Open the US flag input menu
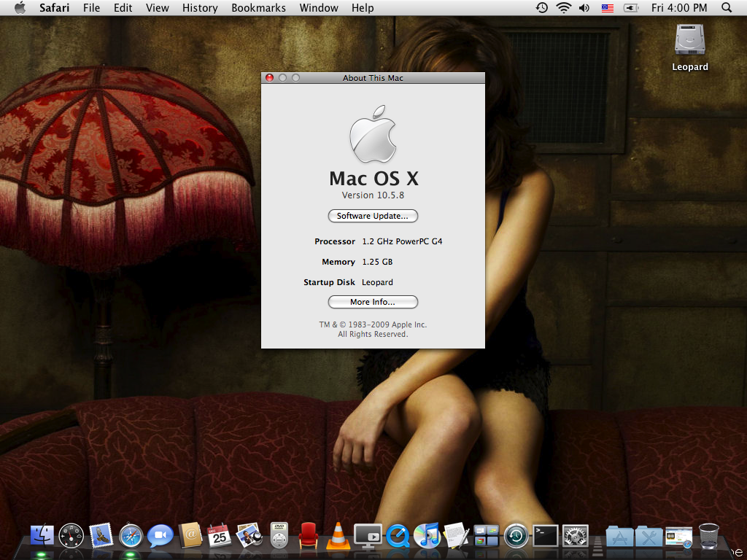The height and width of the screenshot is (560, 747). [608, 8]
